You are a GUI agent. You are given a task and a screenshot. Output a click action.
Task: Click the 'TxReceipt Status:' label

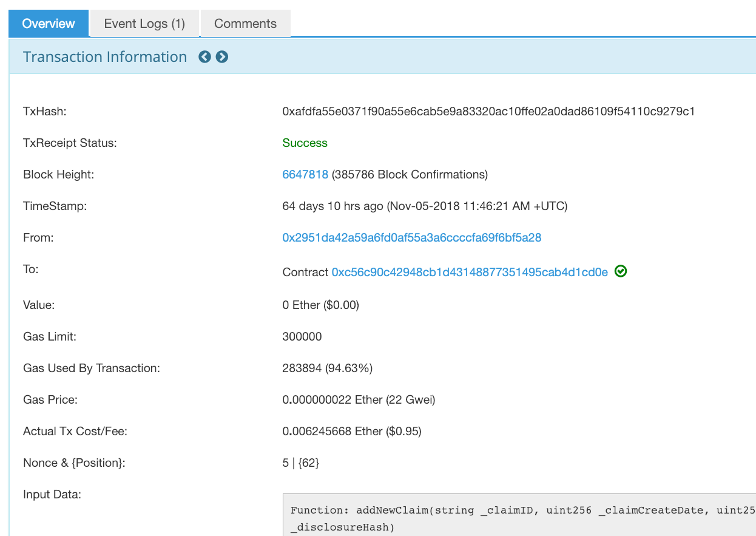pos(70,143)
